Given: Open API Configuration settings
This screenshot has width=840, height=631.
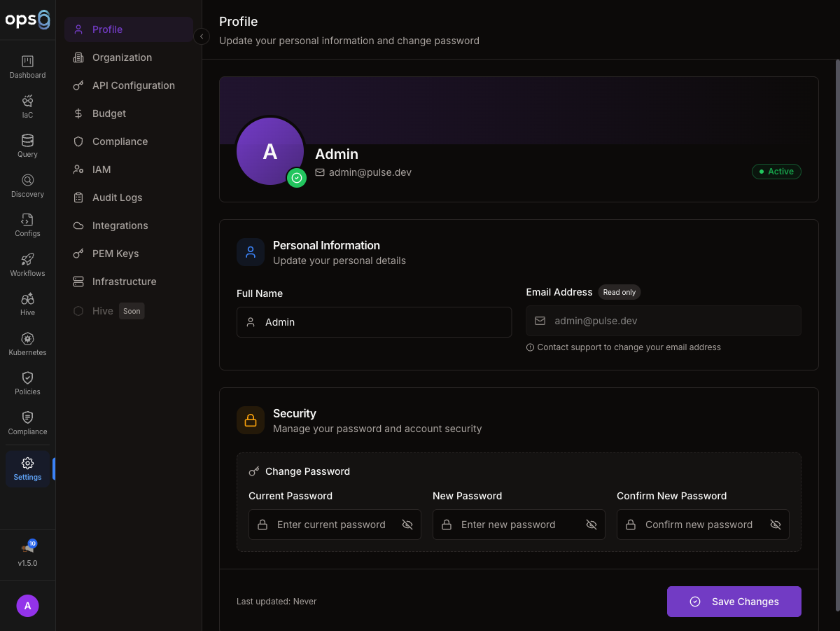Looking at the screenshot, I should coord(133,85).
